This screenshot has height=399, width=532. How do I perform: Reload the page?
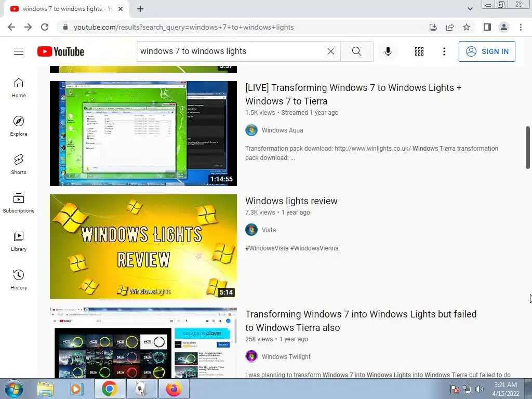tap(45, 27)
